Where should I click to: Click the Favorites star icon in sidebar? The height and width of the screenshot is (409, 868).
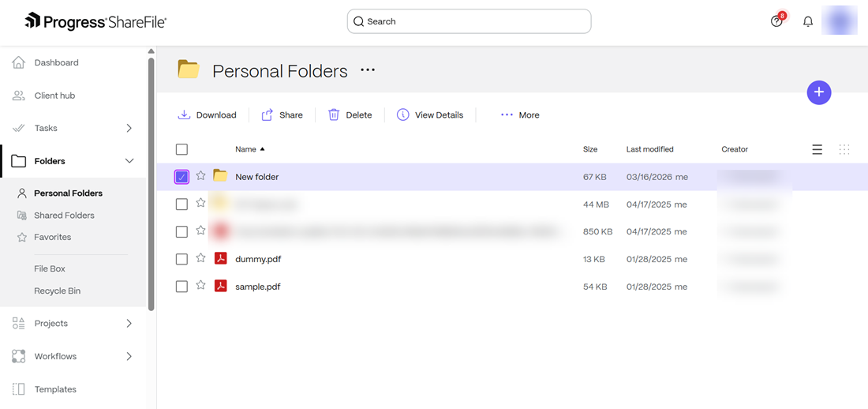[x=21, y=237]
